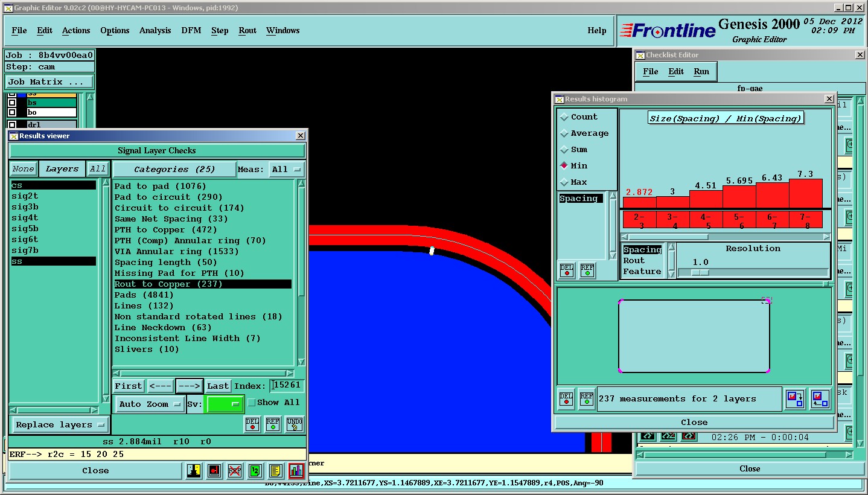Image resolution: width=868 pixels, height=495 pixels.
Task: Click the yellow notes icon in Results viewer
Action: point(276,471)
